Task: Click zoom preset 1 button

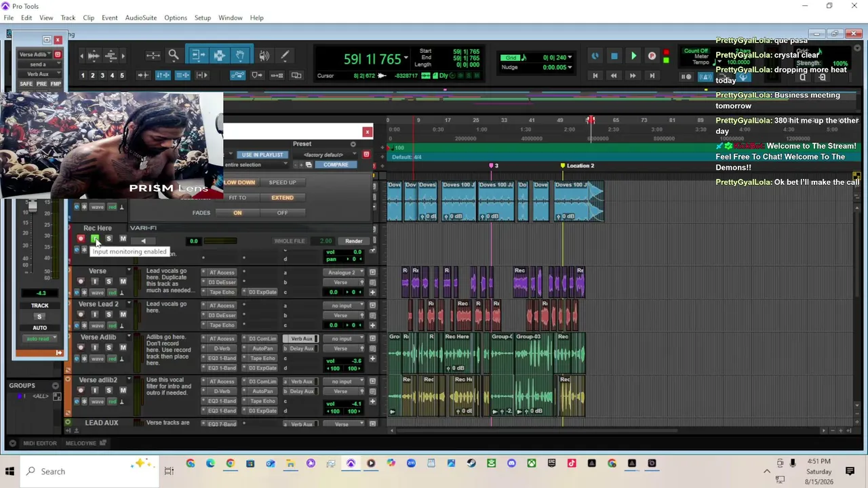Action: (x=83, y=75)
